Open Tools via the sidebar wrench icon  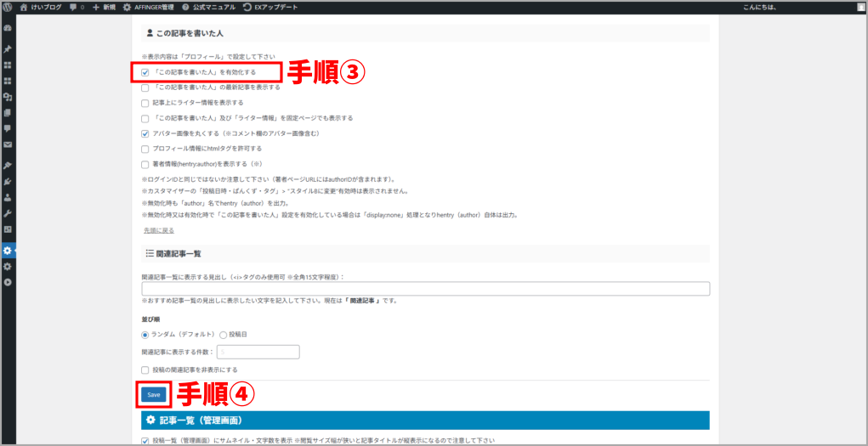(x=8, y=213)
